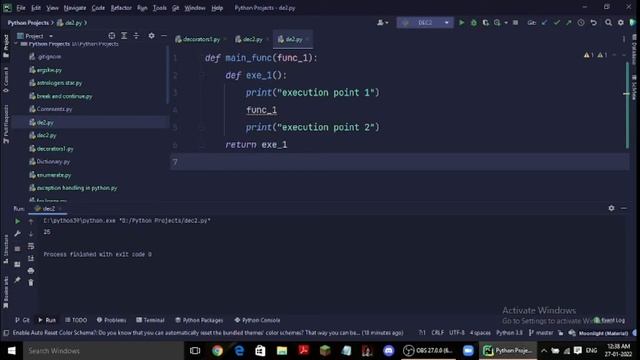Show Git history clock icon
Screen dimensions: 640x360
pyautogui.click(x=581, y=23)
